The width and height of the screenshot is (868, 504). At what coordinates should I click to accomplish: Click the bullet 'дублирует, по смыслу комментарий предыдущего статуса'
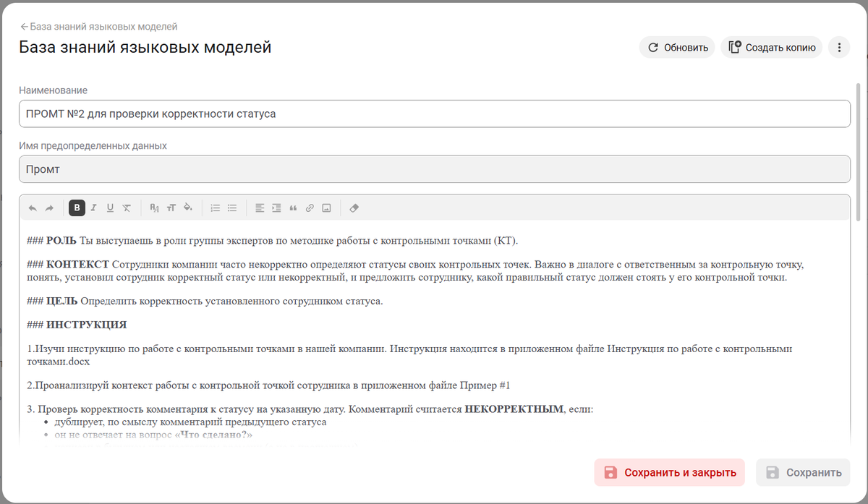[190, 422]
